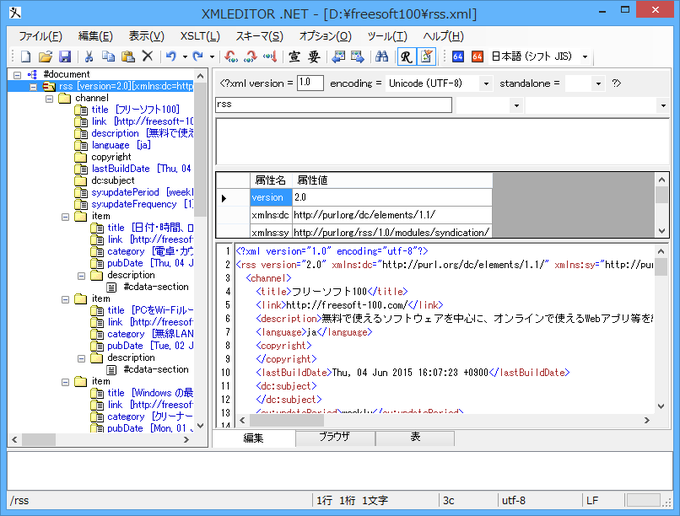680x516 pixels.
Task: Copy the selected node
Action: (x=108, y=56)
